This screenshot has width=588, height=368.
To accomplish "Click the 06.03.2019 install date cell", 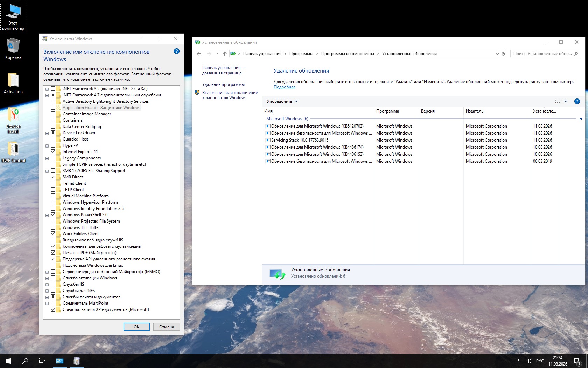I will click(542, 161).
